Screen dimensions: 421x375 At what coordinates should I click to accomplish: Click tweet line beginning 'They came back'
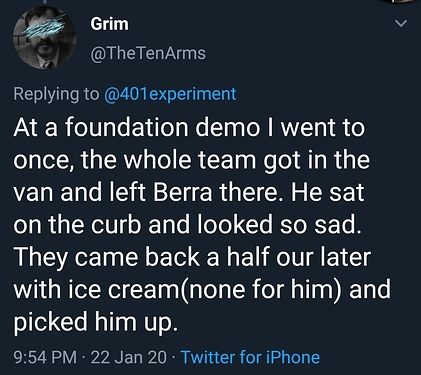pyautogui.click(x=192, y=257)
